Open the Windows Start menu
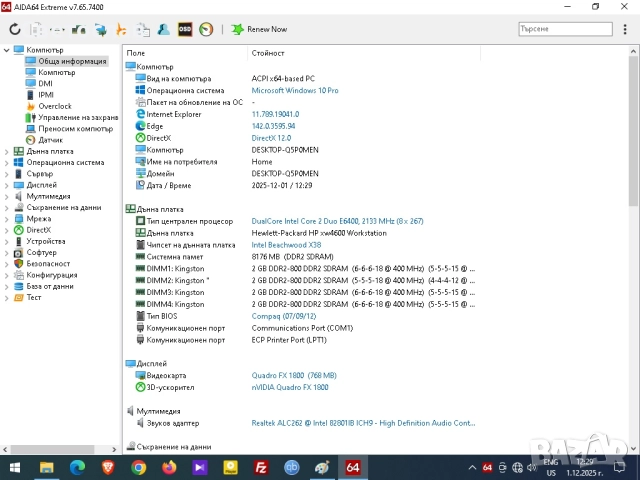Image resolution: width=640 pixels, height=480 pixels. pyautogui.click(x=15, y=467)
